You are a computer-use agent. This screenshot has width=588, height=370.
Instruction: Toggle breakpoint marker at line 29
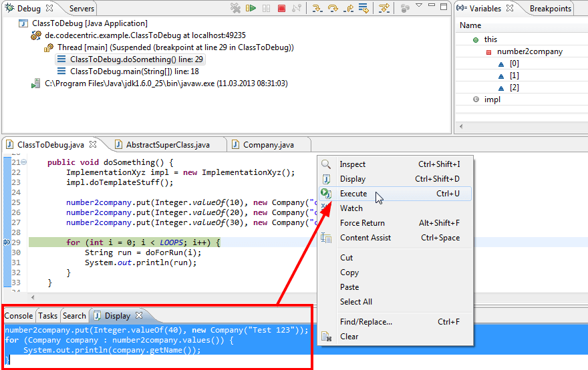point(7,242)
